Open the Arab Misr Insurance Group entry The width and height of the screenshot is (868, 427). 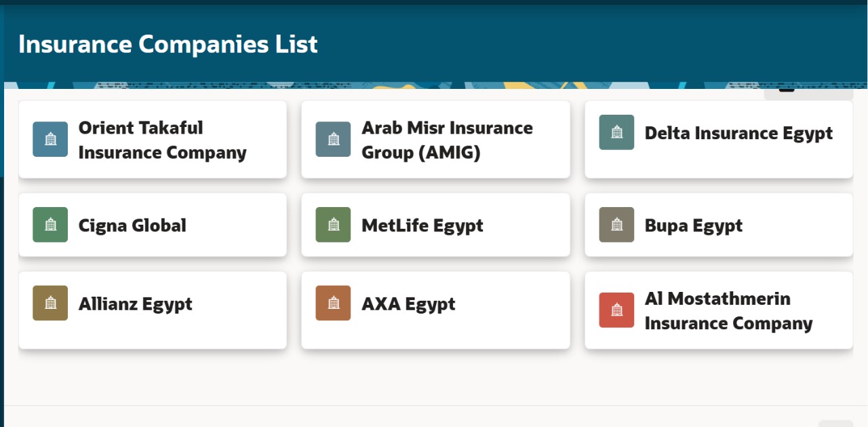(435, 139)
